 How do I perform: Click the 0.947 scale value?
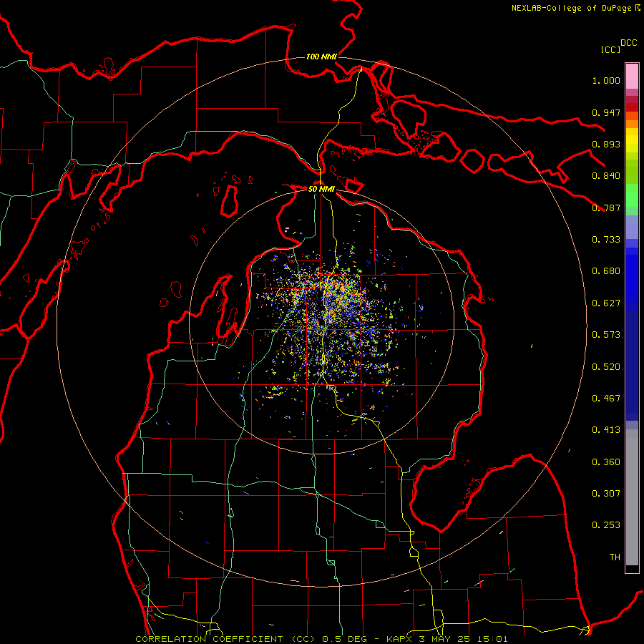[606, 112]
